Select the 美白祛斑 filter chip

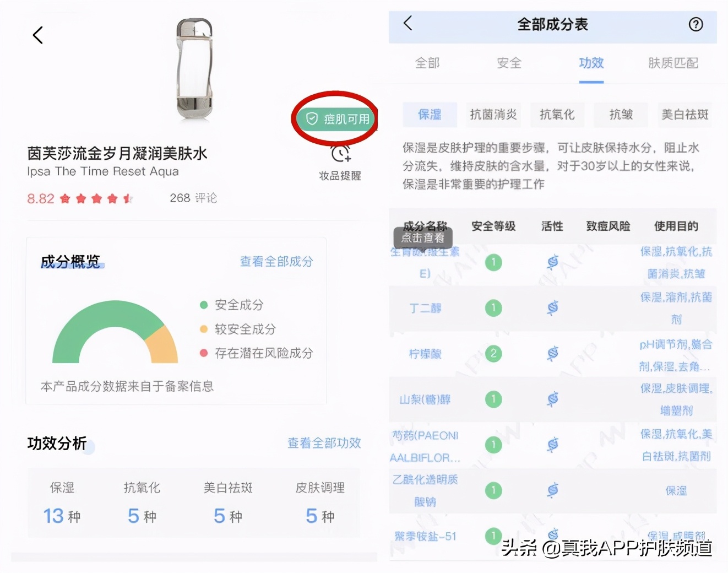pos(684,114)
